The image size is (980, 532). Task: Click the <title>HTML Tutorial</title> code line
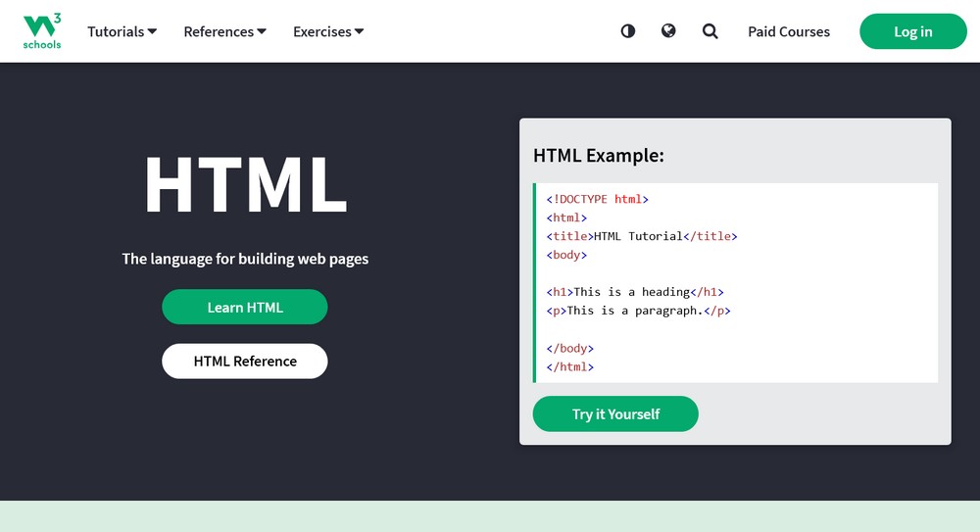pyautogui.click(x=642, y=236)
